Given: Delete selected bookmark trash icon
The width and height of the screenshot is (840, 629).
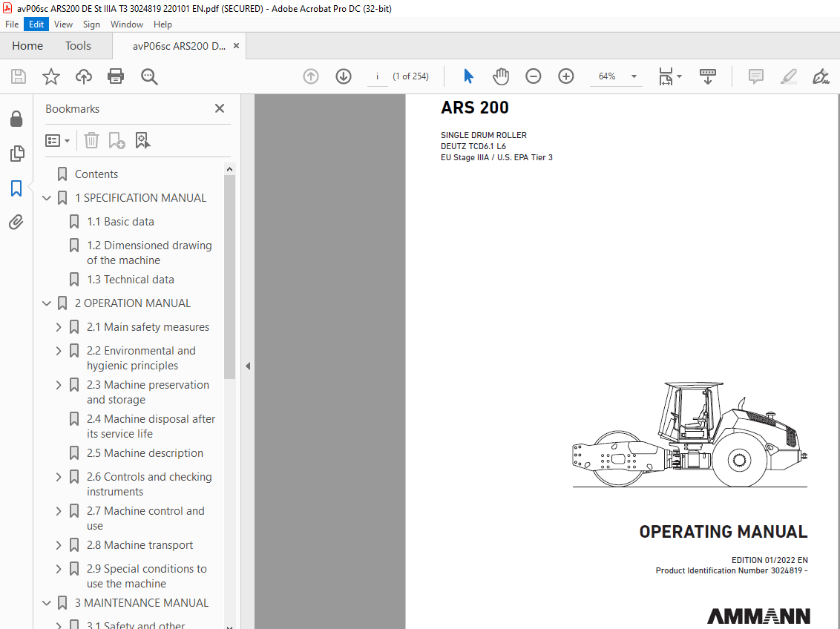Looking at the screenshot, I should 91,141.
